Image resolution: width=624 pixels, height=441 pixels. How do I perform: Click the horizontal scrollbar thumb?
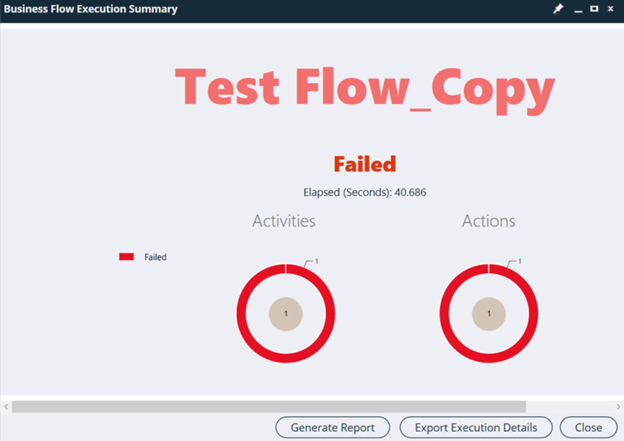268,407
